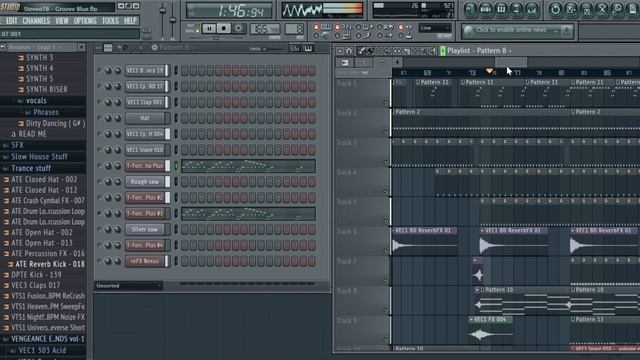The width and height of the screenshot is (640, 360).
Task: Expand the SFX folder in browser
Action: (17, 145)
